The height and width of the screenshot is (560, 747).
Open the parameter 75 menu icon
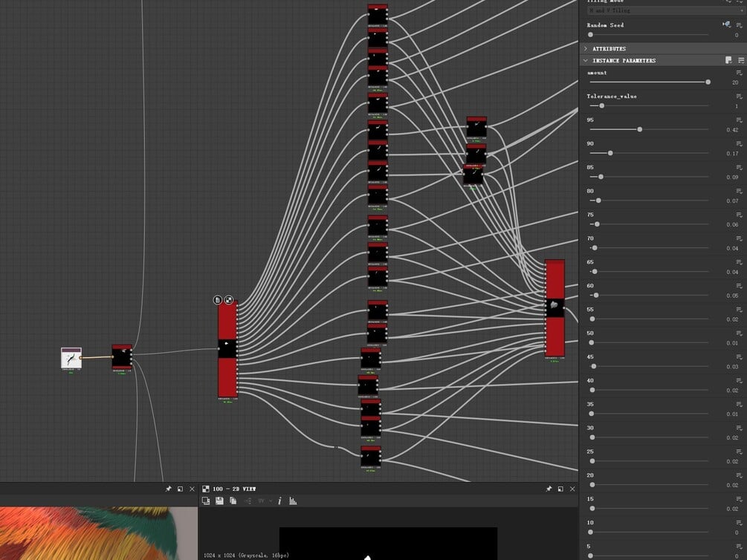pos(740,215)
